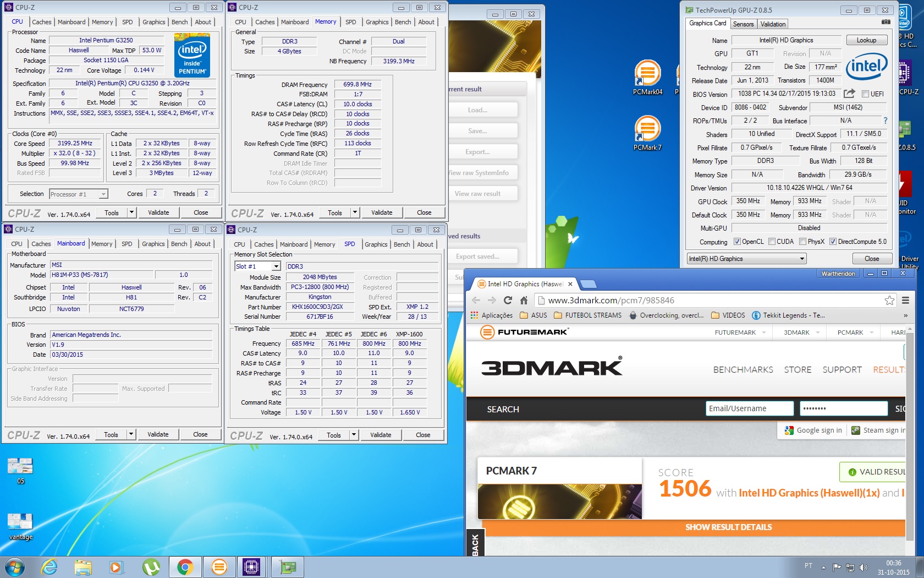Toggle the PhysX checkbox
The height and width of the screenshot is (578, 924).
pyautogui.click(x=802, y=241)
